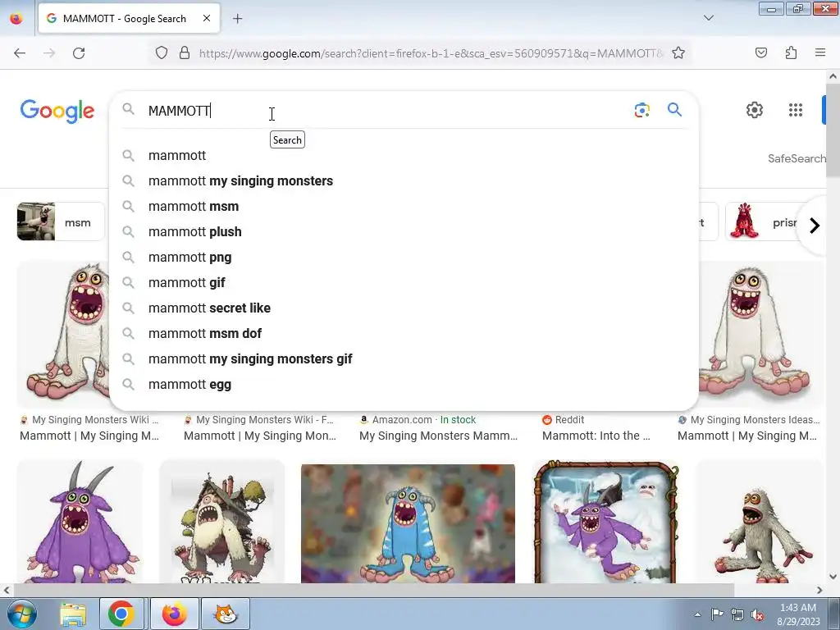Switch to Firefox in the taskbar
Viewport: 840px width, 630px height.
coord(174,614)
